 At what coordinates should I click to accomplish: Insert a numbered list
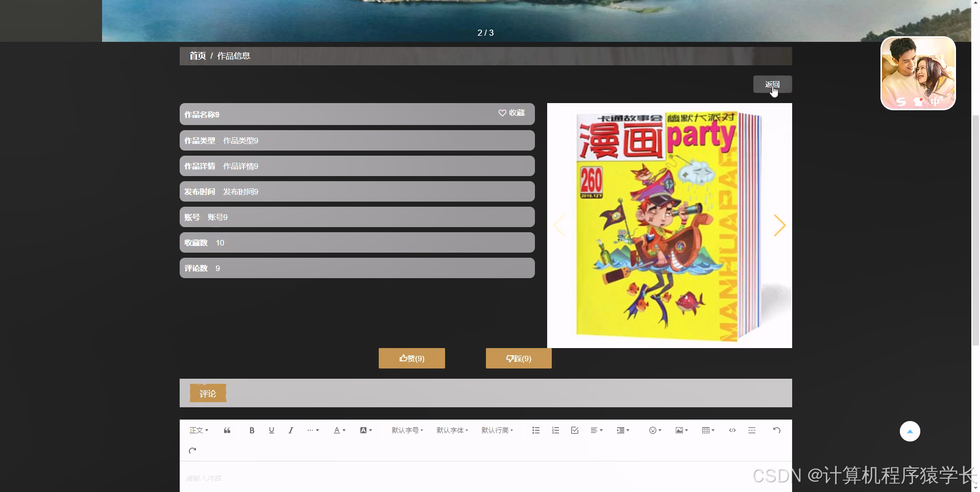click(x=555, y=430)
